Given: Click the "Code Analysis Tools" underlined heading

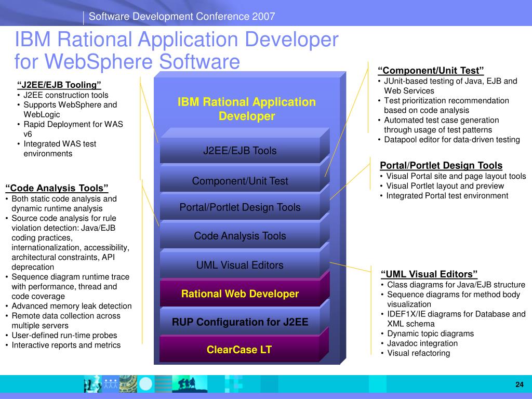Looking at the screenshot, I should (57, 188).
